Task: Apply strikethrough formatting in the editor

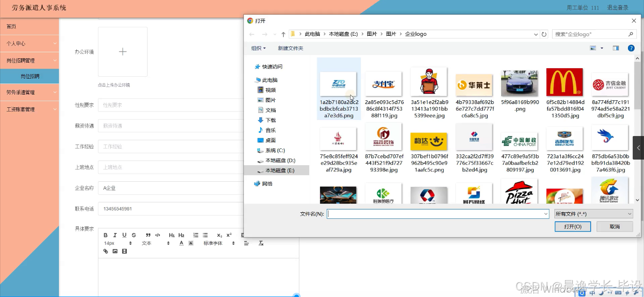Action: 134,235
